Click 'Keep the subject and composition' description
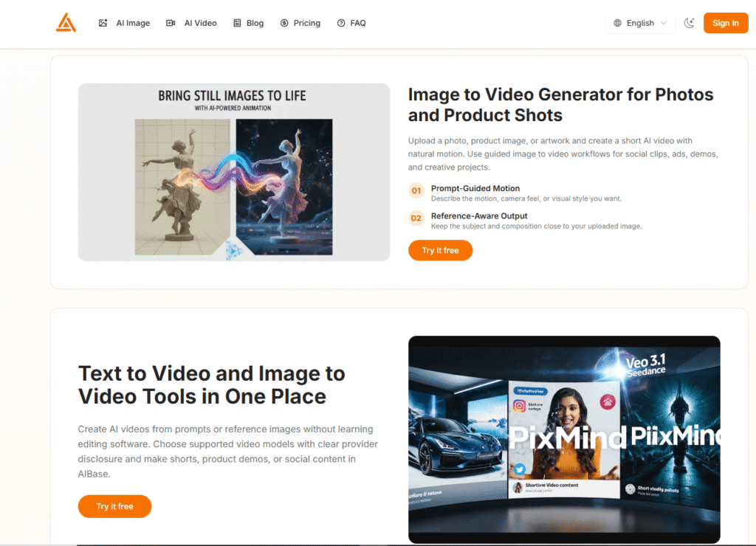Image resolution: width=756 pixels, height=546 pixels. click(536, 226)
